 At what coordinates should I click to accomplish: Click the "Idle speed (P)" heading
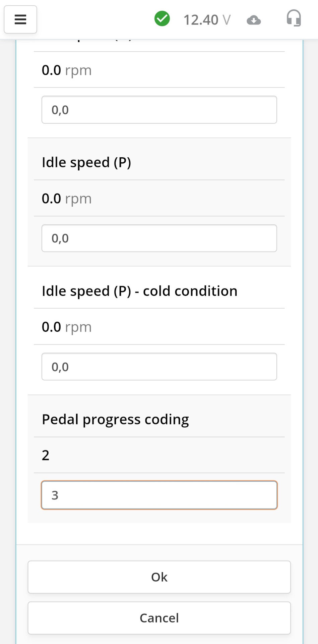tap(86, 162)
